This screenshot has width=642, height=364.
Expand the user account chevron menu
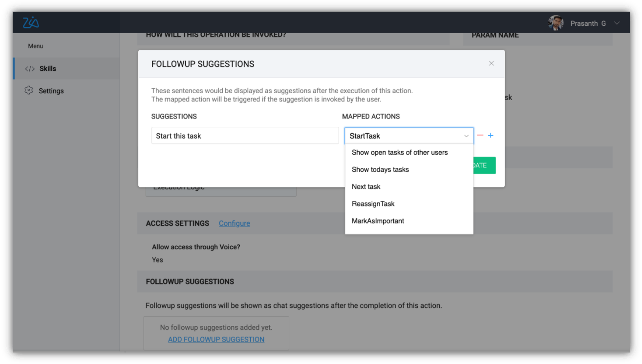[617, 23]
